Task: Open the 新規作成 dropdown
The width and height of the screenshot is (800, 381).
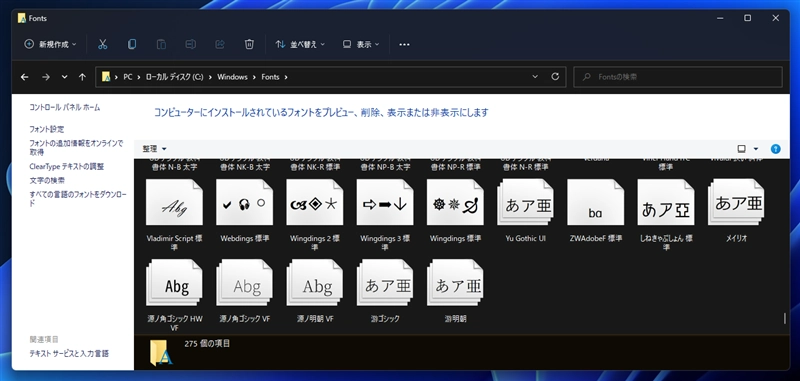Action: 50,44
